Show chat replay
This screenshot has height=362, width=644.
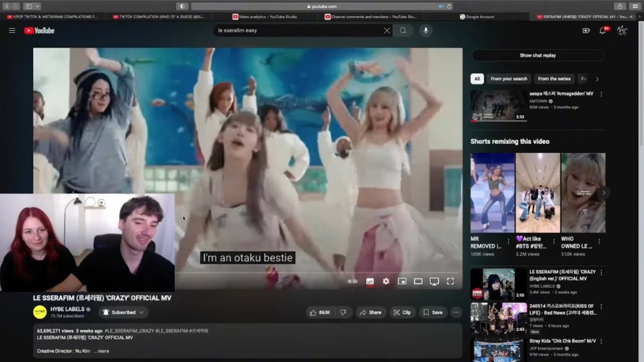pyautogui.click(x=538, y=55)
